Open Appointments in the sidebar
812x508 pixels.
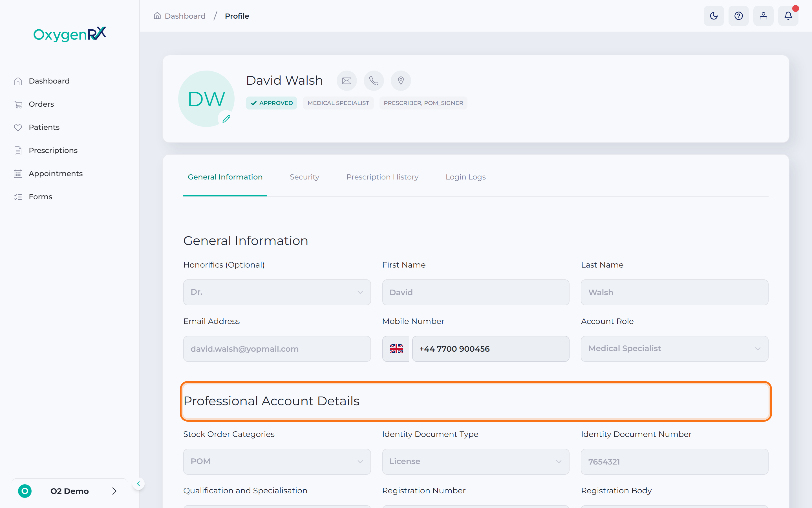[56, 174]
